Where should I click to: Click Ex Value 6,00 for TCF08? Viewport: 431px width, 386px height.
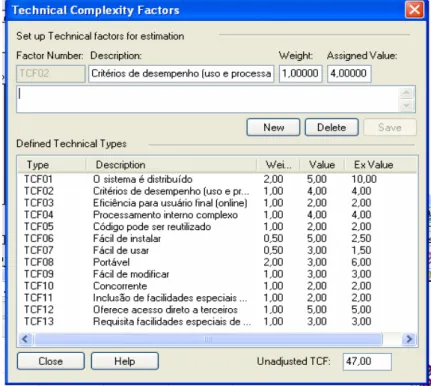point(361,262)
